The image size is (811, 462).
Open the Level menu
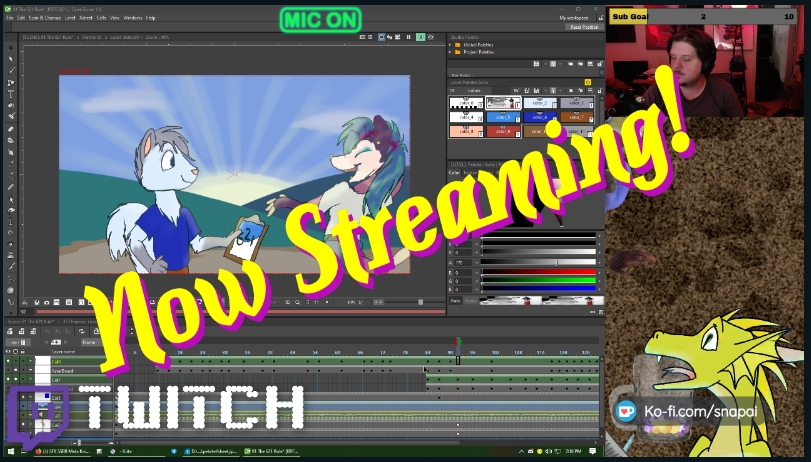pyautogui.click(x=70, y=18)
